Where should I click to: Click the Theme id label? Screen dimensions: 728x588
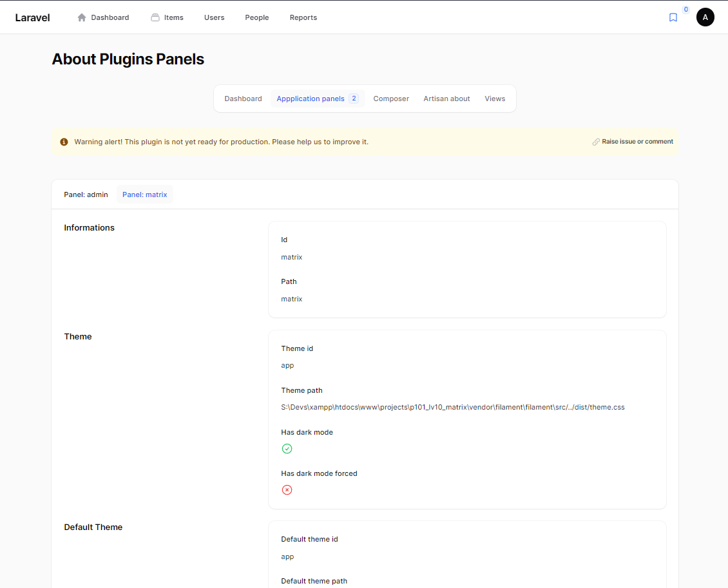coord(297,348)
